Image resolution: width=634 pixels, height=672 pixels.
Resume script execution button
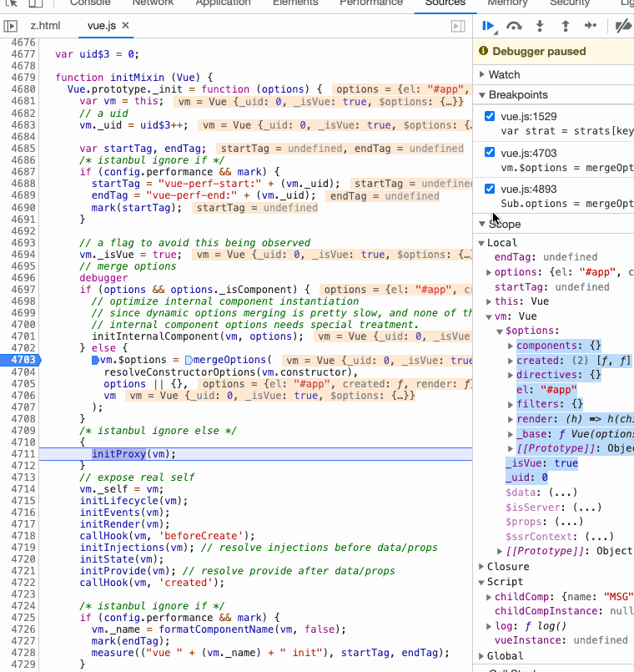[x=488, y=26]
